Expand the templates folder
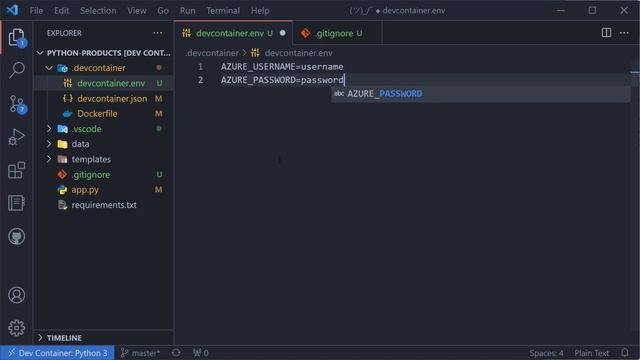 (49, 159)
